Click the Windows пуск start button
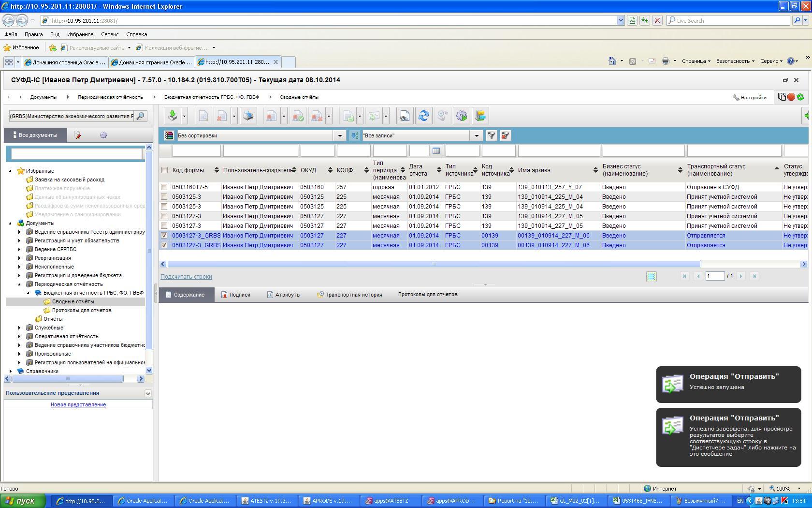The height and width of the screenshot is (508, 812). coord(23,501)
